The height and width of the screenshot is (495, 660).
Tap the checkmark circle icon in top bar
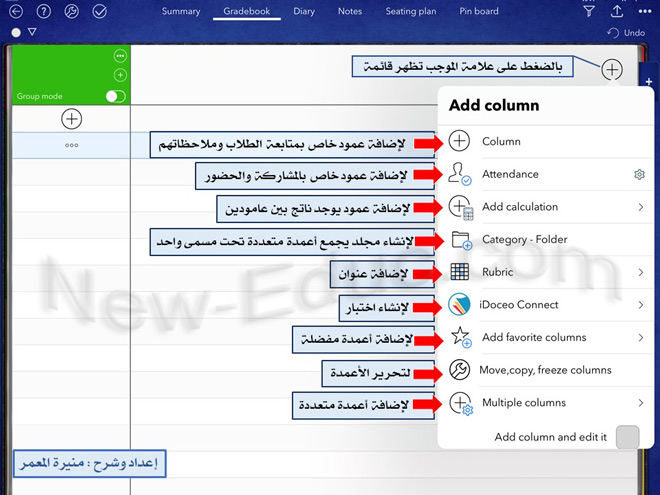tap(100, 11)
